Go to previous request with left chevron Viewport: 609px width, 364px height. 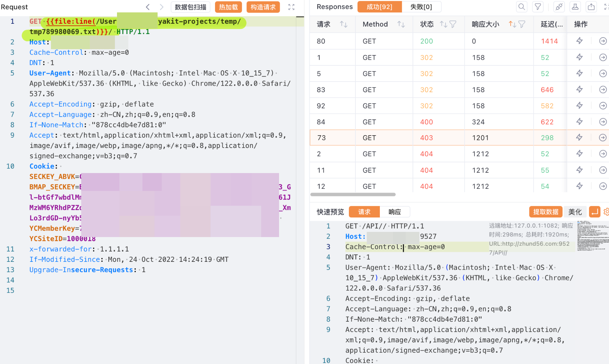148,7
